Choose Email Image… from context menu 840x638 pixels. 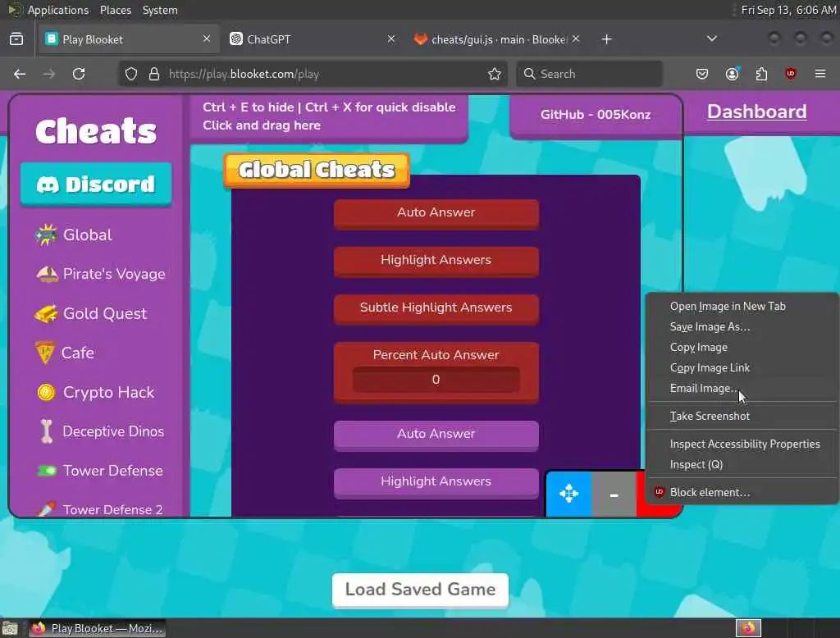742,388
